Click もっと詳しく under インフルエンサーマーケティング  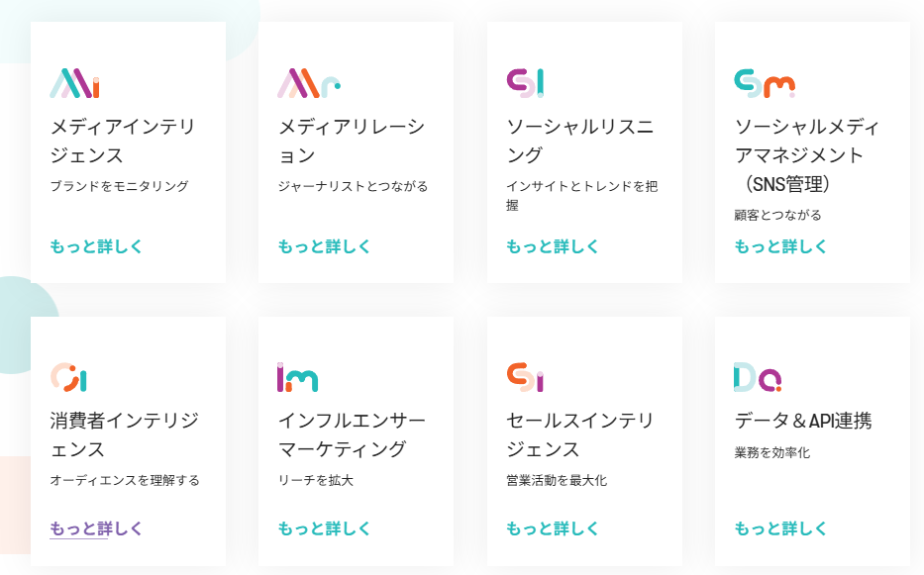[325, 528]
